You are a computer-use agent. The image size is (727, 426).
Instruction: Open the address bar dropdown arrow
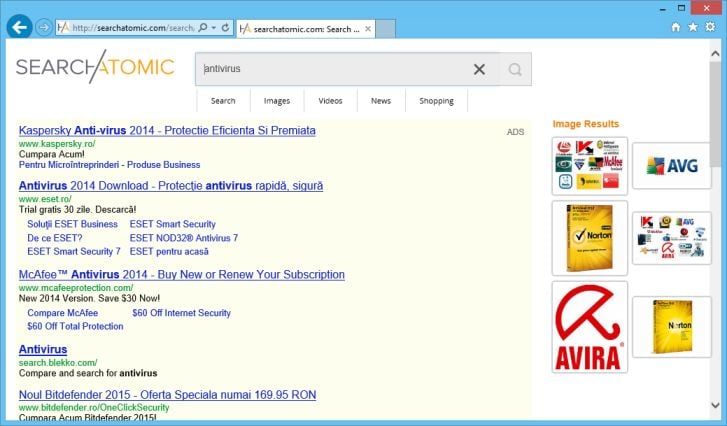[214, 28]
